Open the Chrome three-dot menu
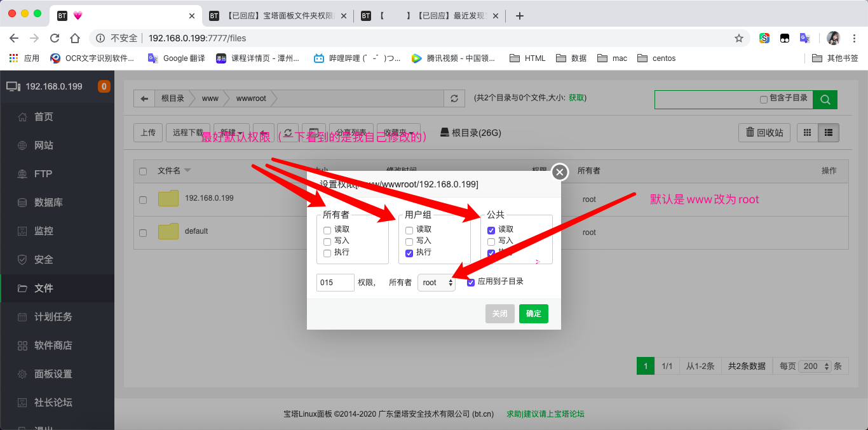868x430 pixels. pos(855,38)
